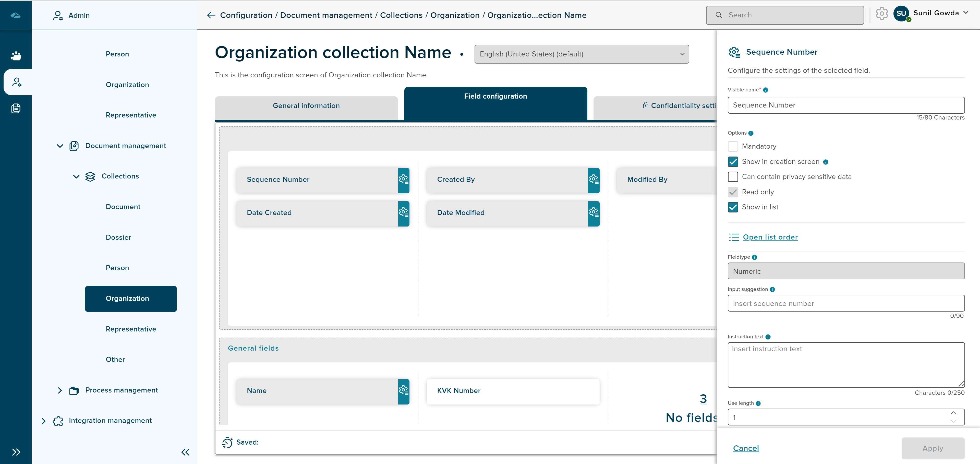Click the back arrow in breadcrumb bar
980x464 pixels.
[211, 15]
